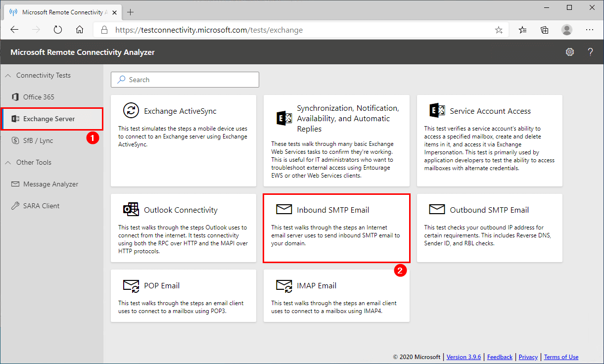The height and width of the screenshot is (364, 604).
Task: Click the Inbound SMTP Email envelope icon
Action: coord(283,209)
